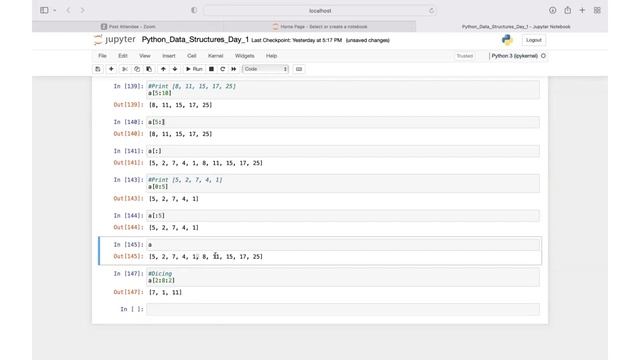Click the unsaved changes status text
The image size is (640, 360).
368,40
